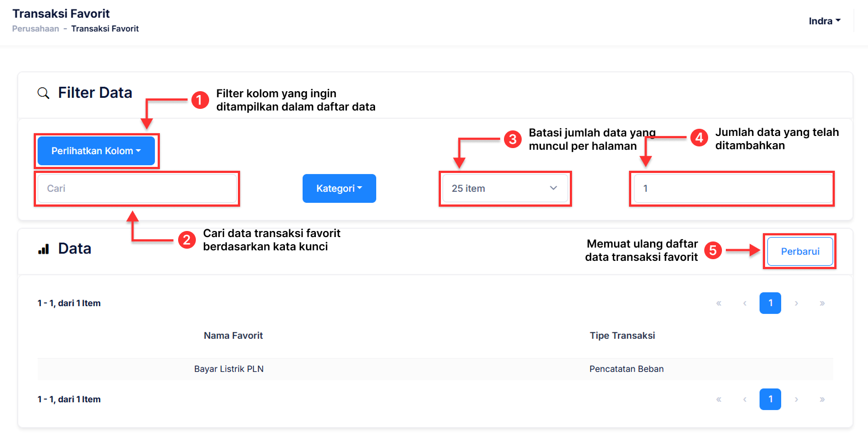868x436 pixels.
Task: Open the 25 item page-size selector
Action: coord(505,188)
